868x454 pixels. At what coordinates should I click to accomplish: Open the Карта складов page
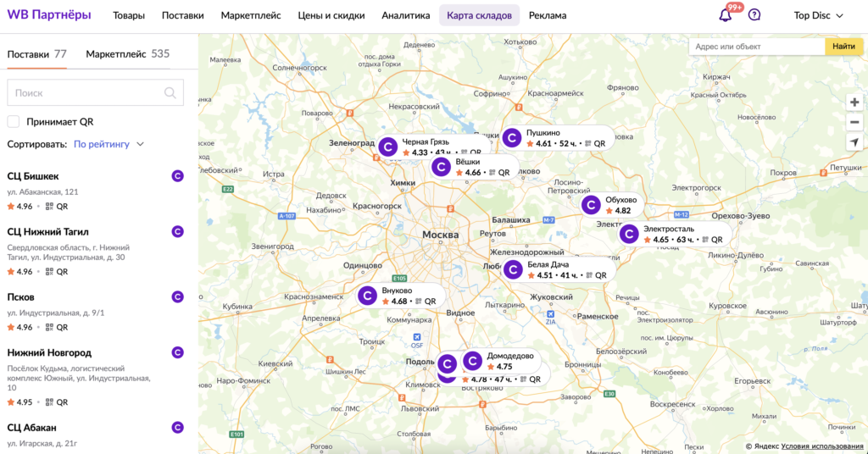[x=480, y=15]
